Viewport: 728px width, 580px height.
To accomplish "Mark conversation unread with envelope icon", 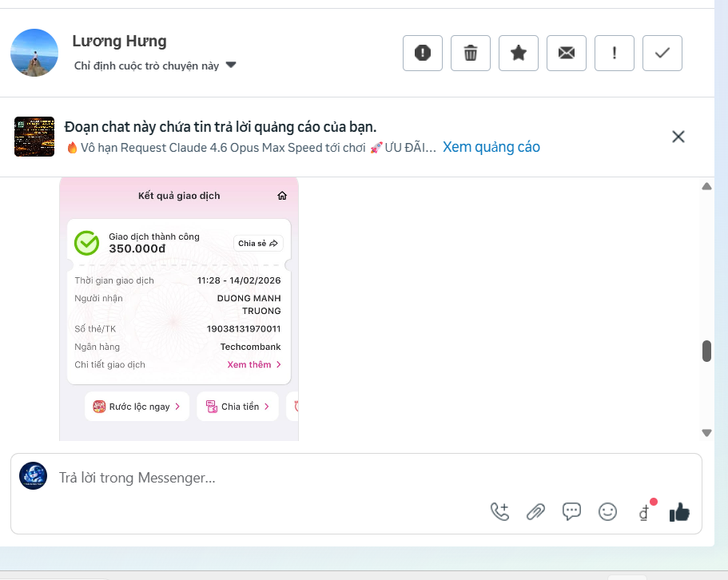I will click(x=567, y=54).
